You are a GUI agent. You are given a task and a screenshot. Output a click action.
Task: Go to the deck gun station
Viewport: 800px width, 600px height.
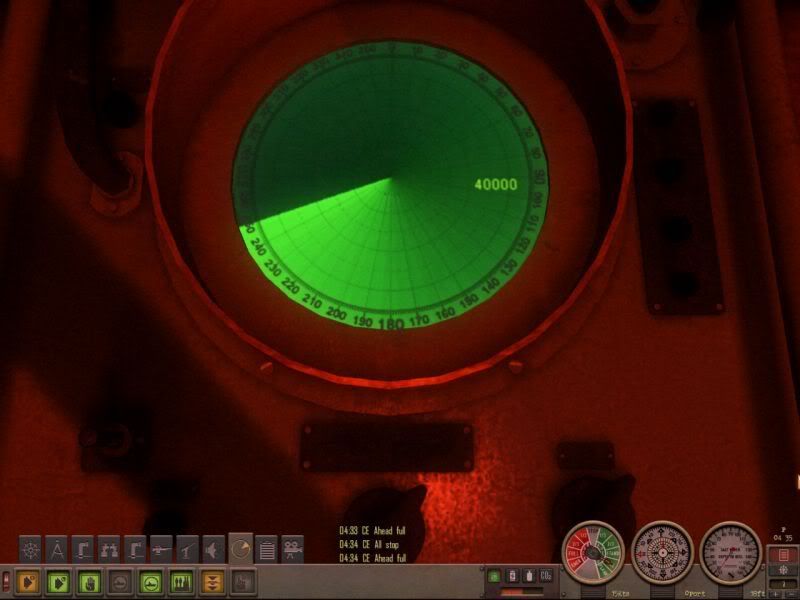tap(161, 550)
